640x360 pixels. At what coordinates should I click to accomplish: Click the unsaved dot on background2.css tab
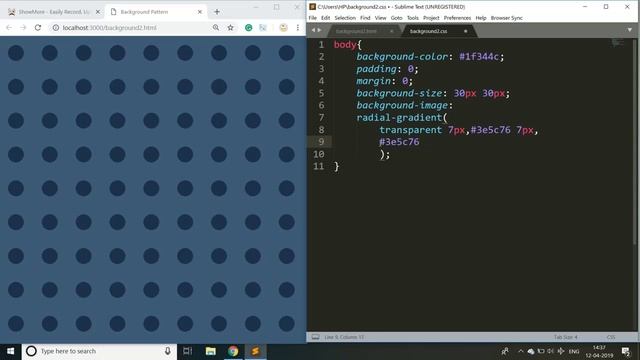tap(465, 31)
